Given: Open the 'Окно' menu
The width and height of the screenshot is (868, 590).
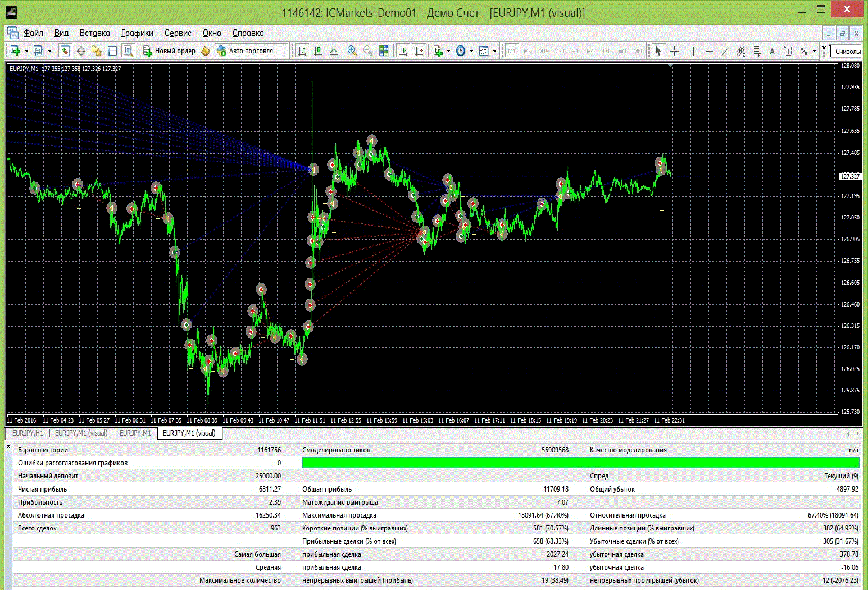Looking at the screenshot, I should pyautogui.click(x=212, y=33).
